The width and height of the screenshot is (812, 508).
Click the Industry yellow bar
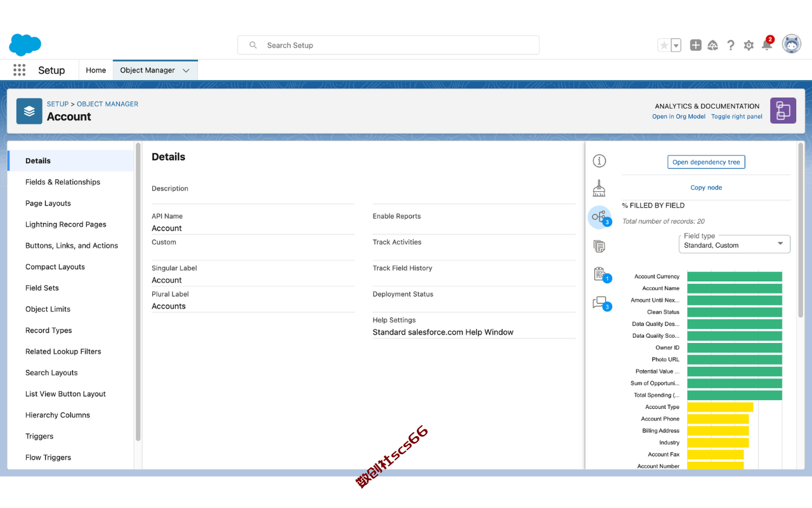pyautogui.click(x=718, y=443)
